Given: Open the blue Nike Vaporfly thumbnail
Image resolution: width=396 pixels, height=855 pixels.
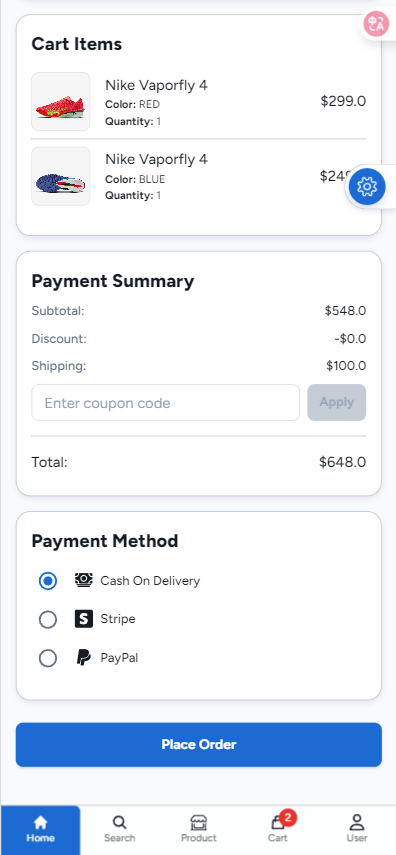Looking at the screenshot, I should (x=61, y=176).
